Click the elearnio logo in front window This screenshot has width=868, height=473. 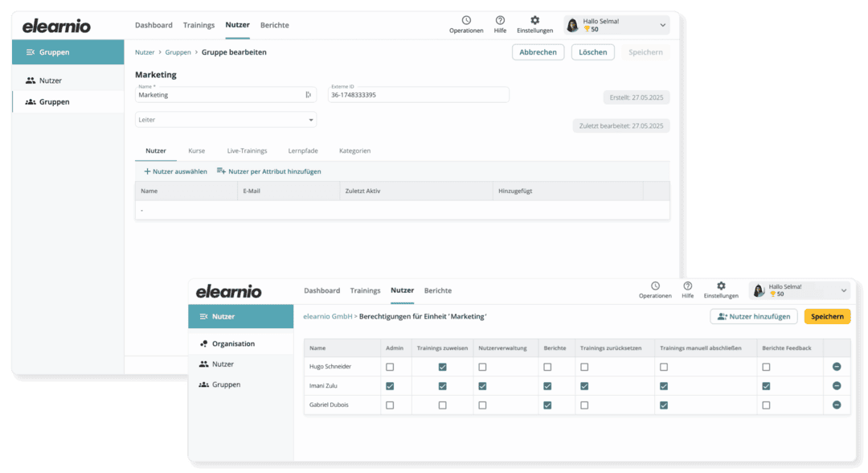pyautogui.click(x=228, y=291)
